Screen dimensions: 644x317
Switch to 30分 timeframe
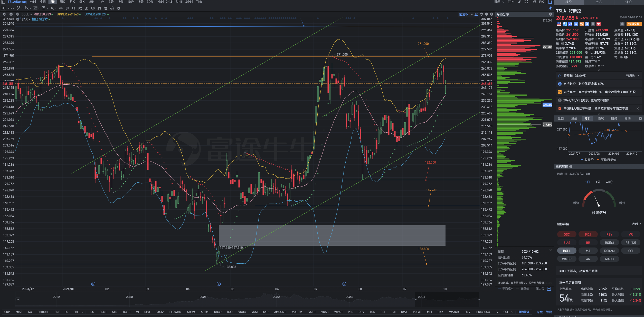[x=150, y=2]
